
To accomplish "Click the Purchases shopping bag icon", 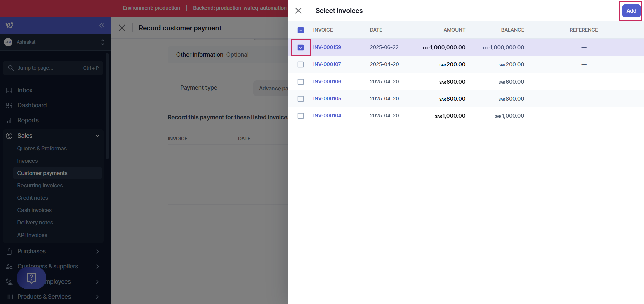I will 9,251.
